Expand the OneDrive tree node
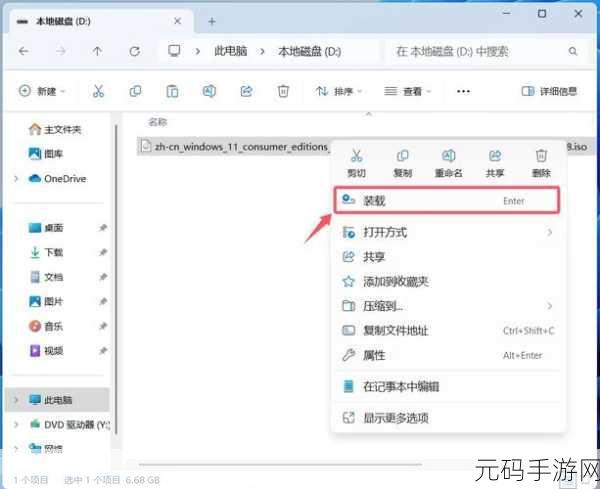Viewport: 600px width, 489px height. tap(16, 179)
